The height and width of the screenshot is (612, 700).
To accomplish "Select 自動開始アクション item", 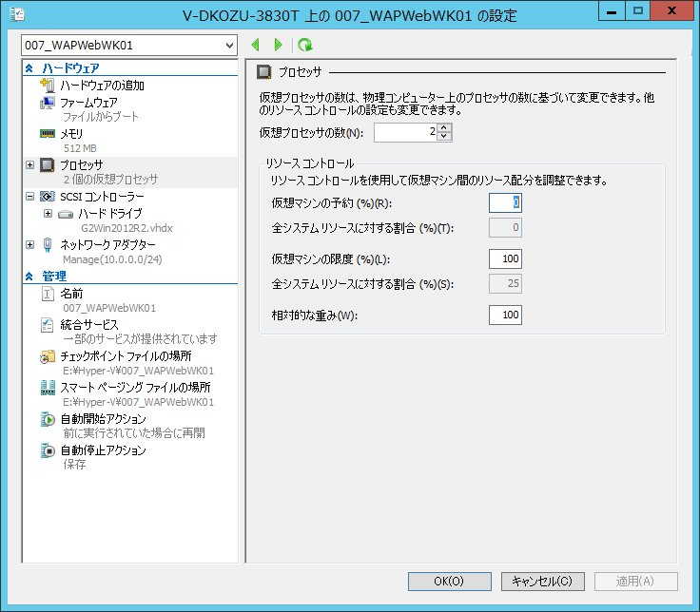I will (x=103, y=419).
